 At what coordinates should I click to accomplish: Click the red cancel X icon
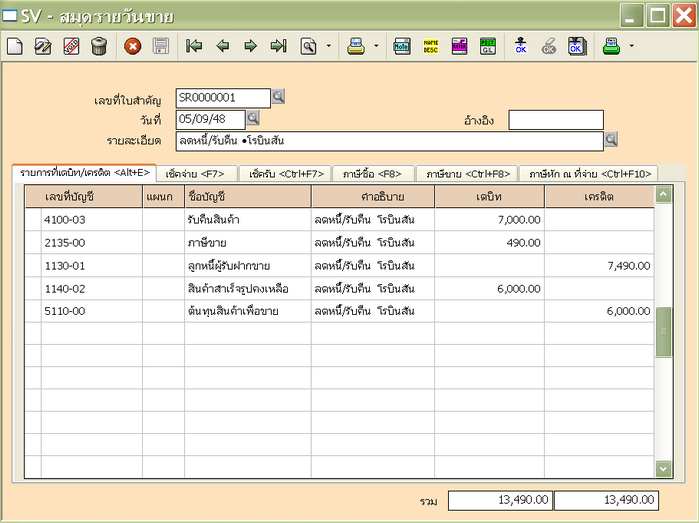point(132,46)
